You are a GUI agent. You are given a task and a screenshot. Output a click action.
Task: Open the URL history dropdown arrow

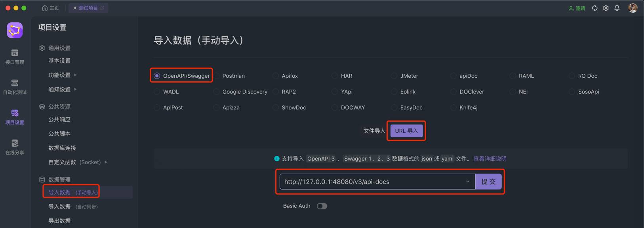467,182
